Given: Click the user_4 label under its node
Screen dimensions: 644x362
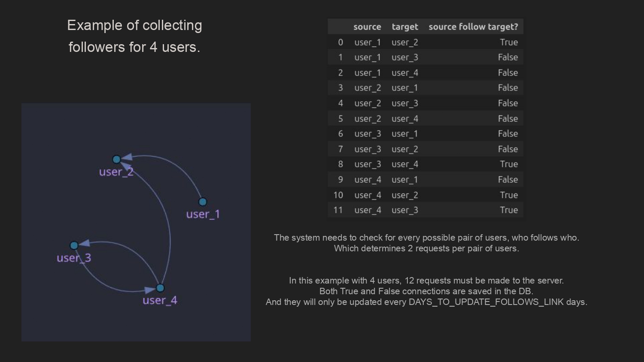Looking at the screenshot, I should (x=160, y=300).
